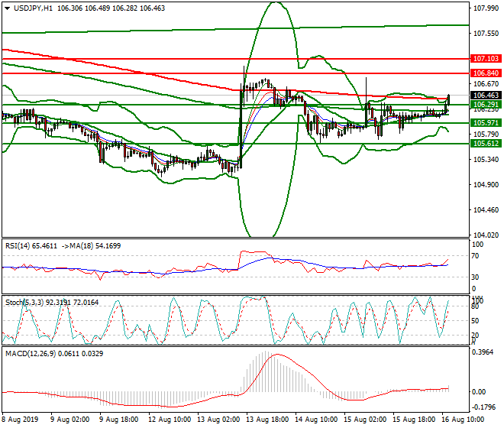Click the 8 Aug 2019 date label
The width and height of the screenshot is (504, 428).
20,420
